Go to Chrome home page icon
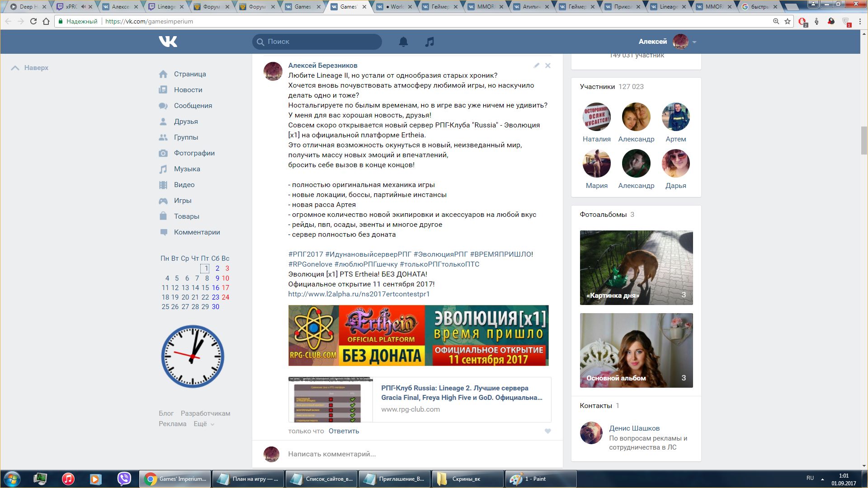Viewport: 868px width, 488px height. tap(46, 21)
